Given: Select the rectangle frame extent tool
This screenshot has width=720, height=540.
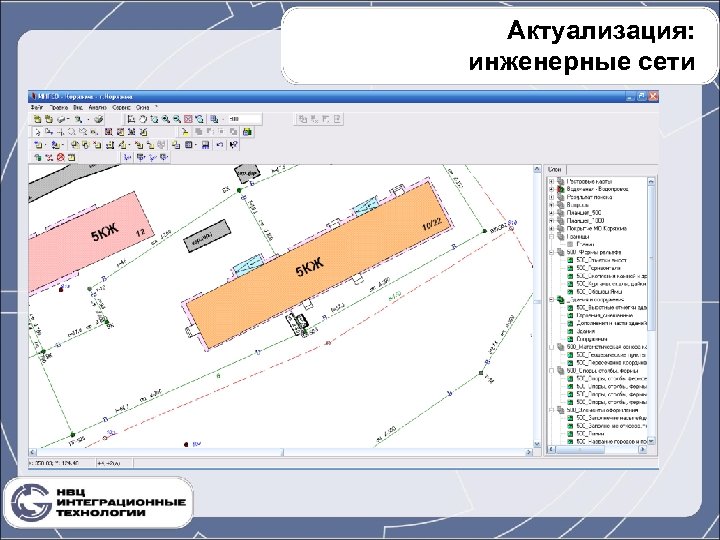Looking at the screenshot, I should 131,119.
